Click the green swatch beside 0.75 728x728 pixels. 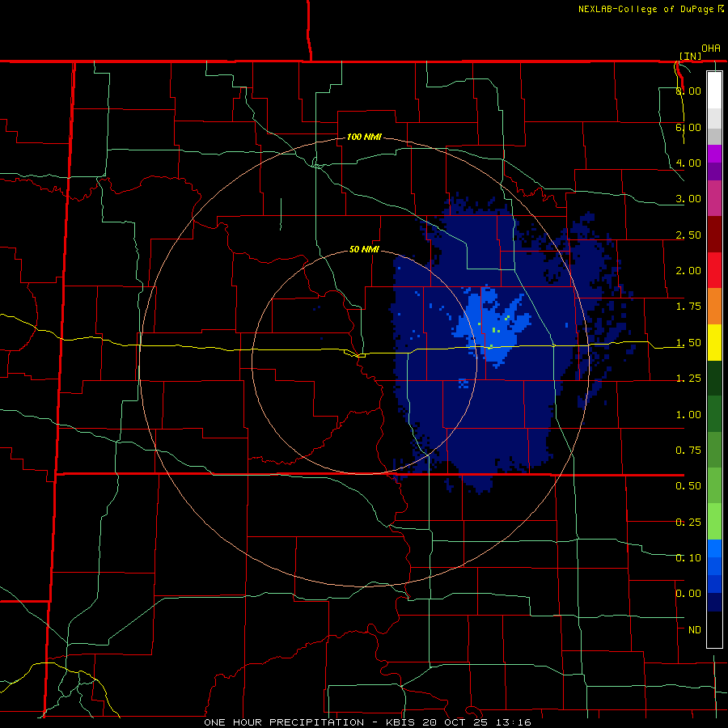pyautogui.click(x=714, y=450)
